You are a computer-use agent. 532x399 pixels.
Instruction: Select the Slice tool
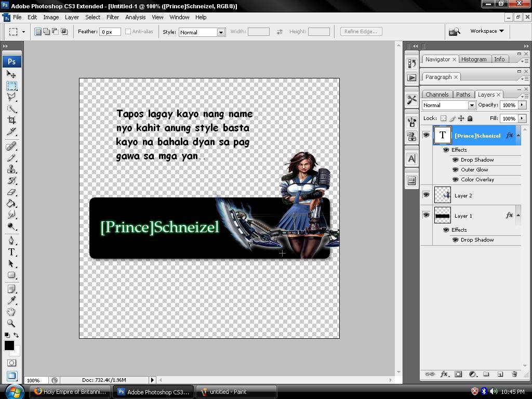[11, 131]
